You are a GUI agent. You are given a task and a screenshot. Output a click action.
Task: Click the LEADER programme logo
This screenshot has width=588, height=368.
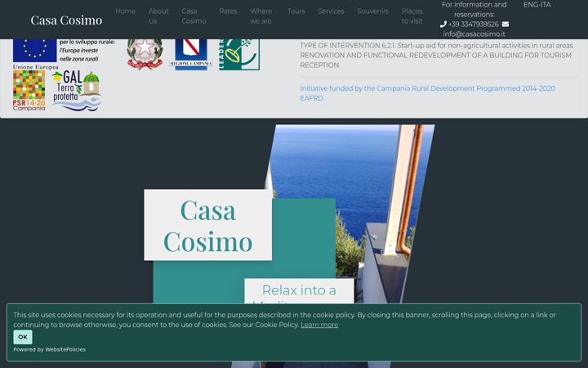point(239,55)
